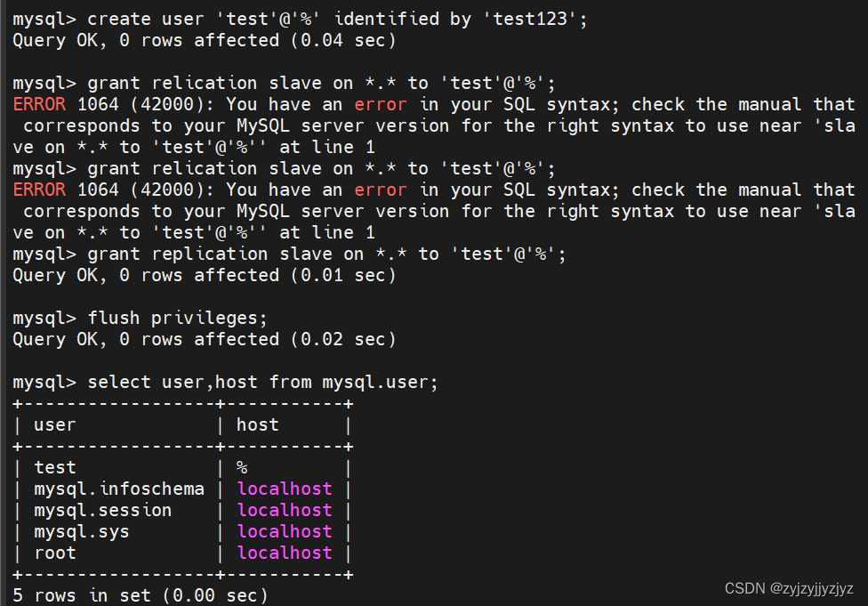The image size is (868, 606).
Task: Click the localhost value beside root
Action: 285,553
